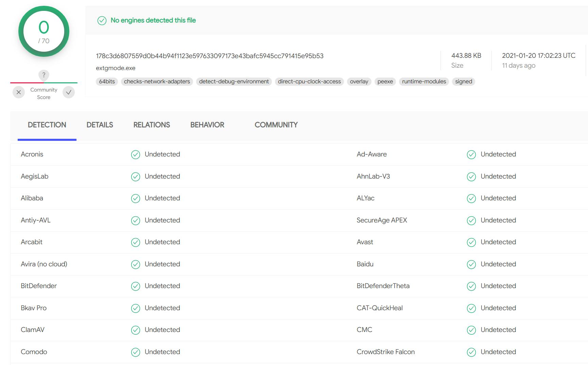Click the Acronis undetected check icon
This screenshot has width=588, height=365.
[136, 155]
